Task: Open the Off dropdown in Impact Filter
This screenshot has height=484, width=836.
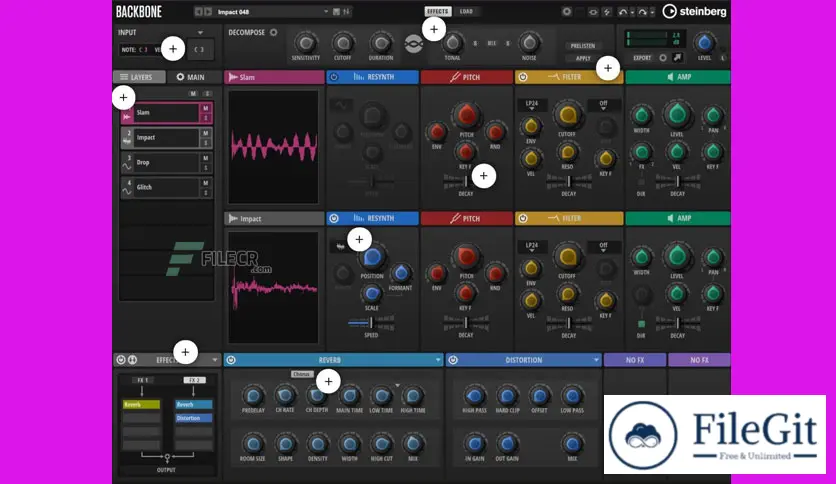Action: 603,247
